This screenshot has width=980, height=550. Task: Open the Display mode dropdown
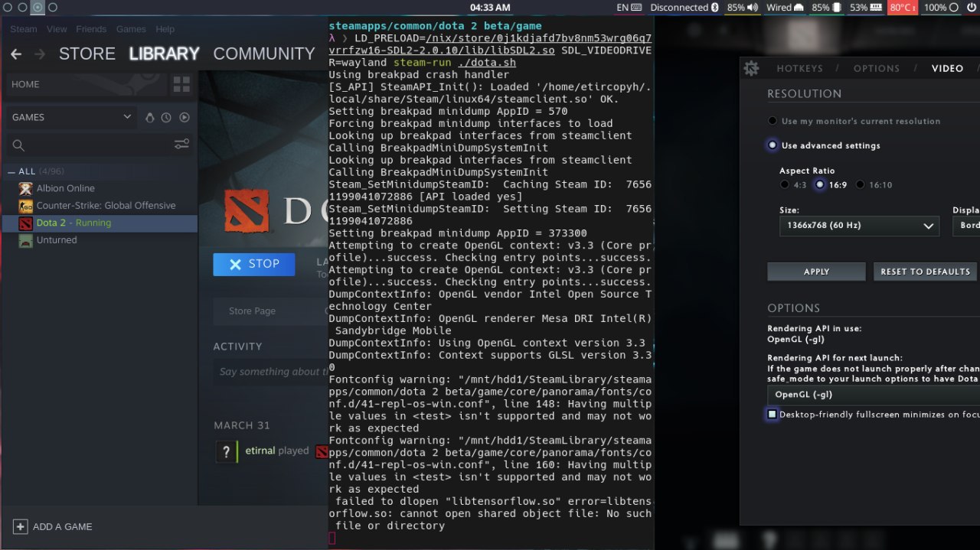pos(965,226)
